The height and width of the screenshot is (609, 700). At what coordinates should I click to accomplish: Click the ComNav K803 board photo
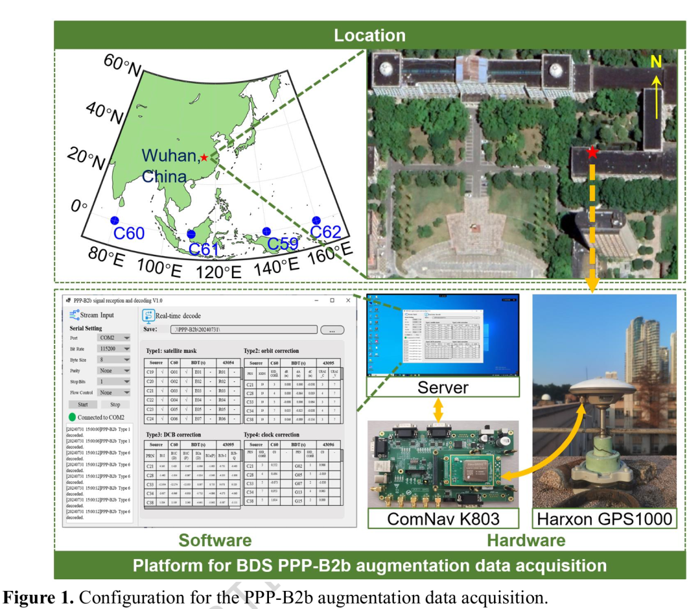[443, 464]
